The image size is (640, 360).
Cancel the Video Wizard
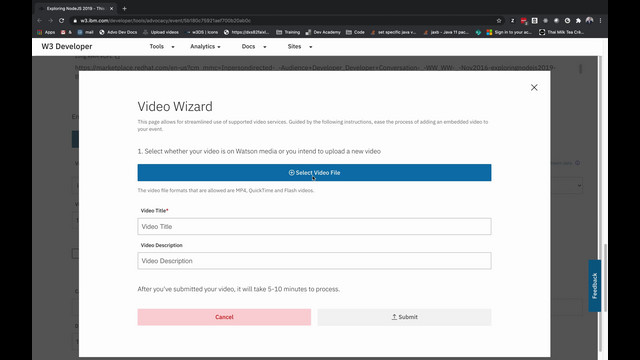point(224,317)
